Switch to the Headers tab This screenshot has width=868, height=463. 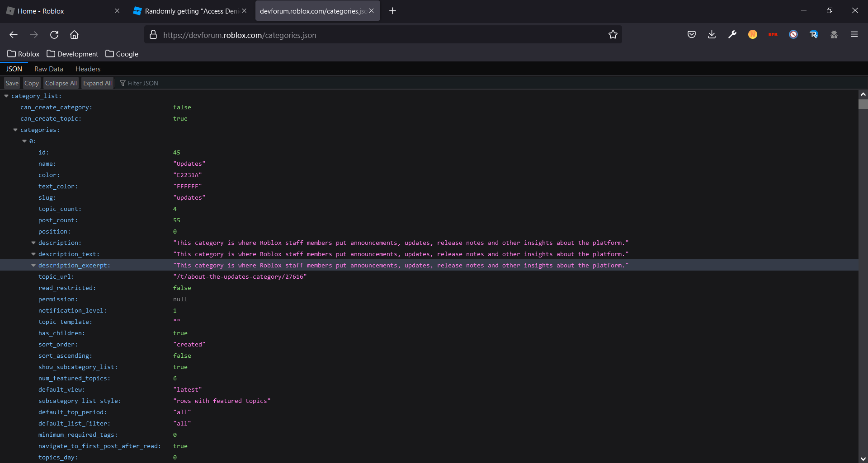pyautogui.click(x=88, y=69)
